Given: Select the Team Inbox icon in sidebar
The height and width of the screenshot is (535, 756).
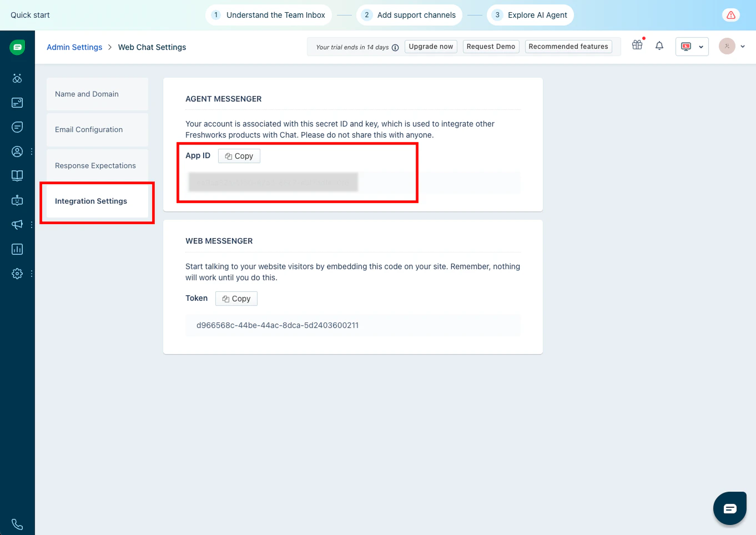Looking at the screenshot, I should pos(17,103).
